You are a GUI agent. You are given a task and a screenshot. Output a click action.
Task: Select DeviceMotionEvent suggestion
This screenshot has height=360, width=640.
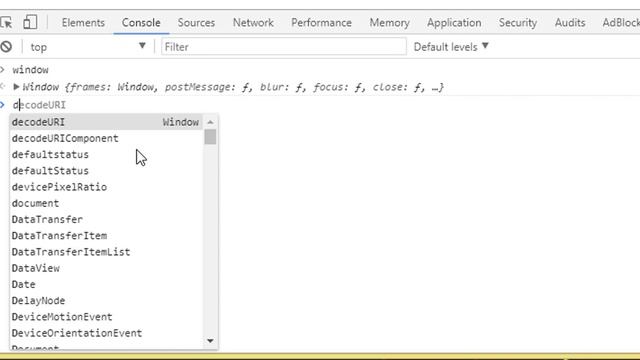[x=106, y=317]
